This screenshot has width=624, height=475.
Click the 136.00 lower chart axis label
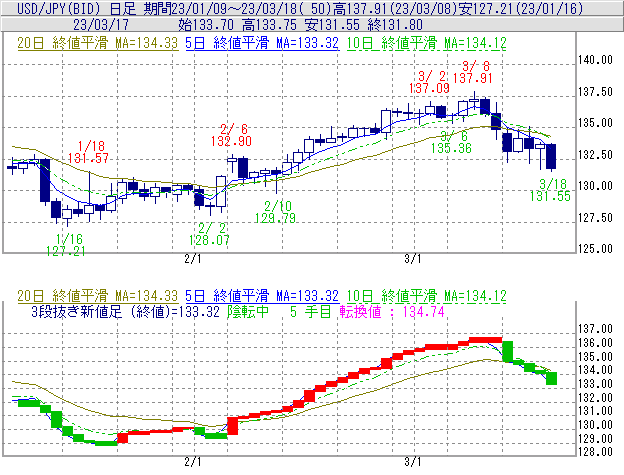[595, 343]
